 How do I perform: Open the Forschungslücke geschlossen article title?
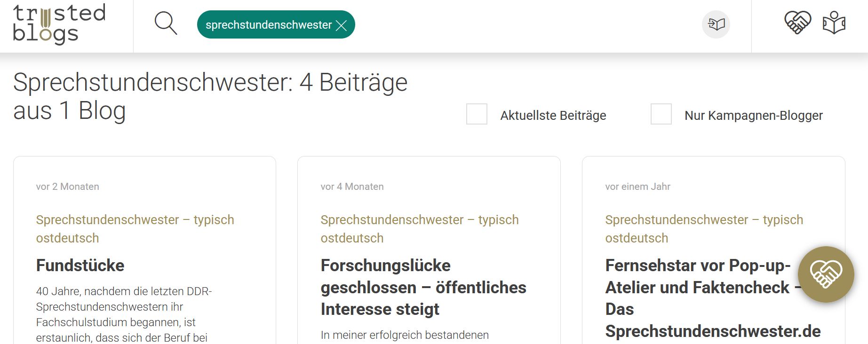point(423,287)
